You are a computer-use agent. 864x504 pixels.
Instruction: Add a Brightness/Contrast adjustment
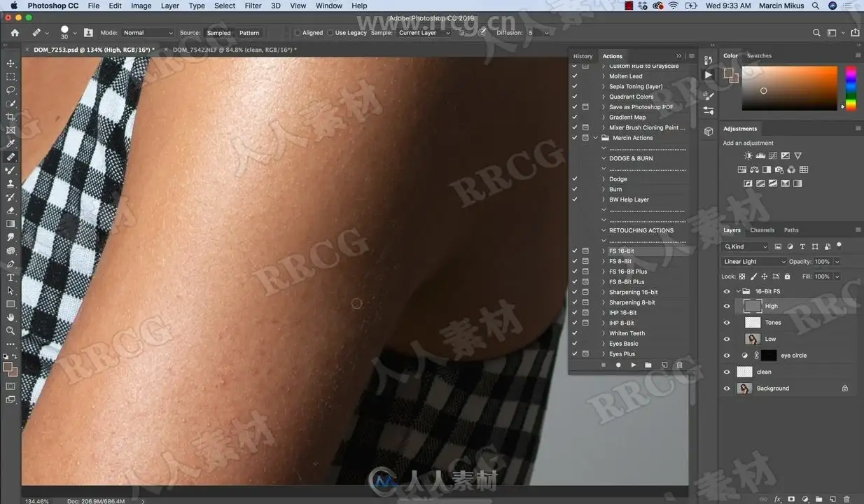click(748, 156)
